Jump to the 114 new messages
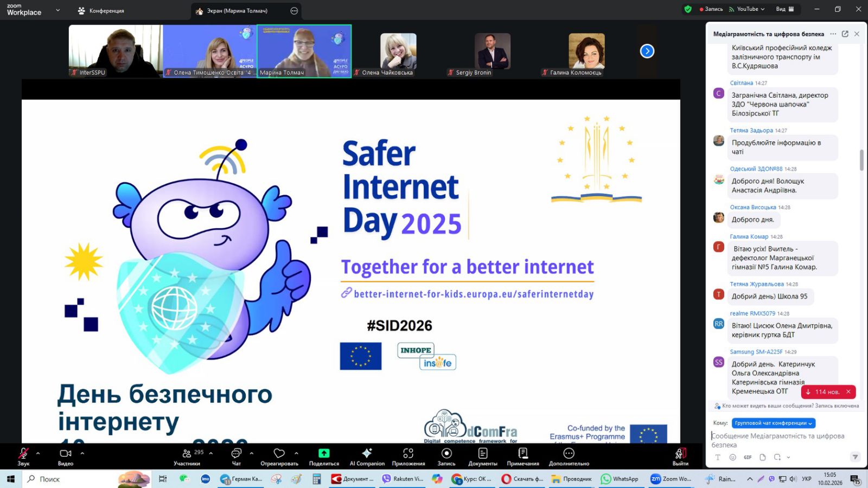This screenshot has width=868, height=488. pos(822,391)
